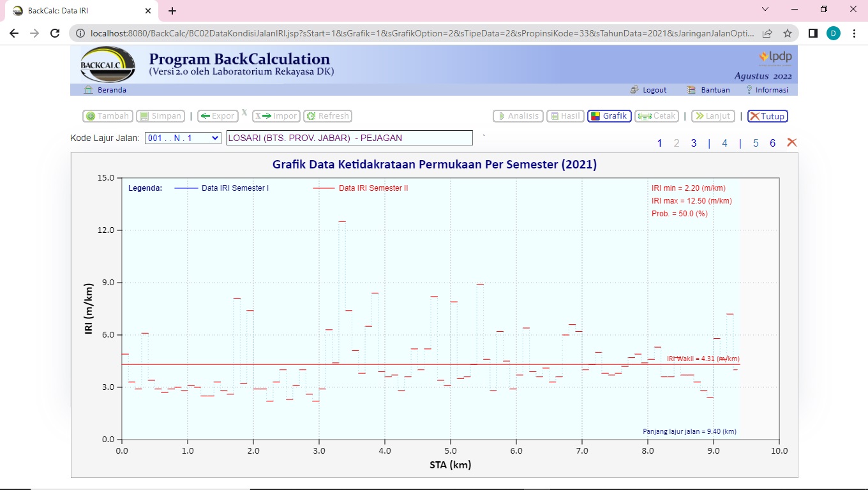
Task: Click the Tutup close button
Action: point(767,116)
